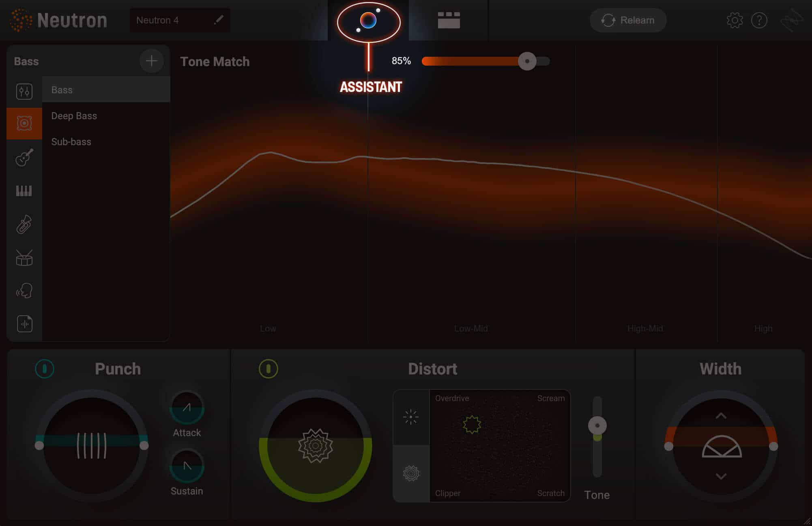The height and width of the screenshot is (526, 812).
Task: Click the Width module title
Action: point(720,369)
